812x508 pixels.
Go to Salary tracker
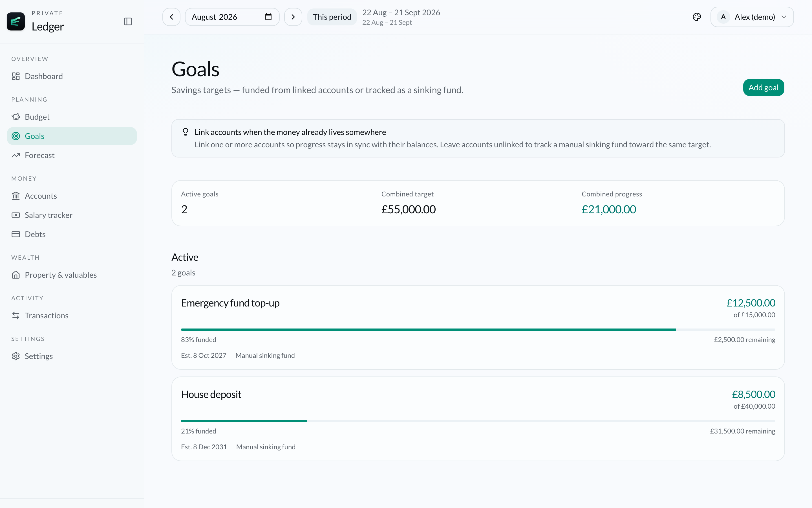[72, 215]
